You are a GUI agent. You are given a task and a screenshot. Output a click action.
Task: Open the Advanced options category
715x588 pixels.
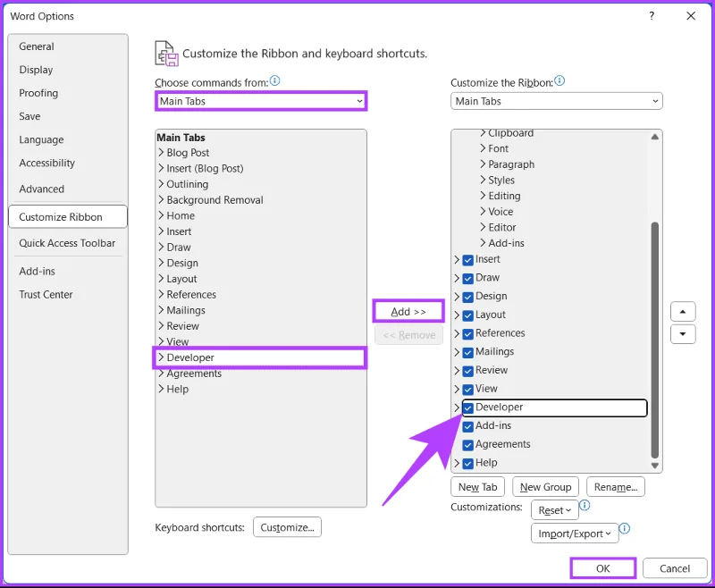(41, 189)
